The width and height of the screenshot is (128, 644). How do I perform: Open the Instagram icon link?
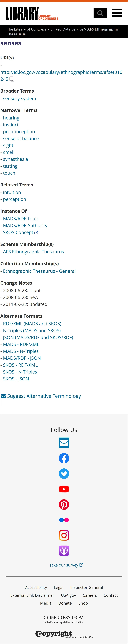coord(64,535)
